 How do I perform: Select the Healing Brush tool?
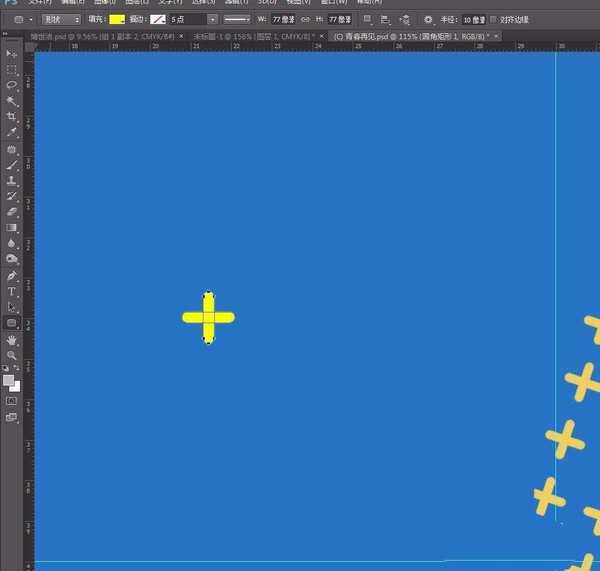pos(11,149)
